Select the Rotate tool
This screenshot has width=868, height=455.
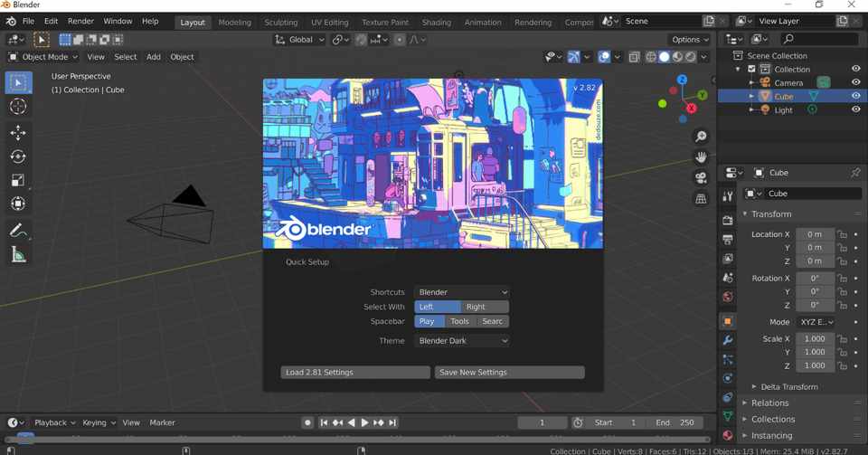pyautogui.click(x=18, y=156)
